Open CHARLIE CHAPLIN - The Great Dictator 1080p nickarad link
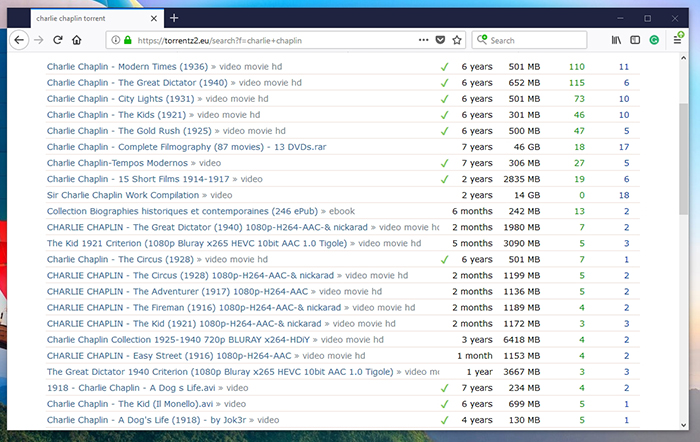 (207, 227)
